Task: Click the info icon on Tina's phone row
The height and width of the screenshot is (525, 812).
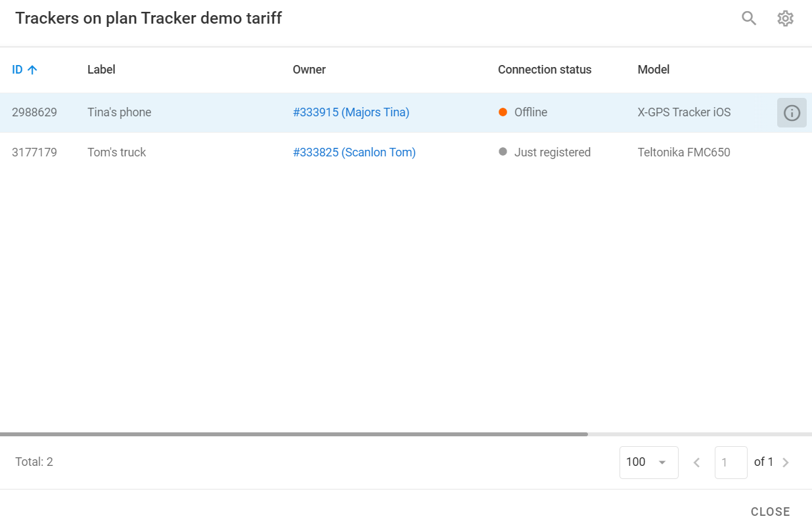Action: click(792, 112)
